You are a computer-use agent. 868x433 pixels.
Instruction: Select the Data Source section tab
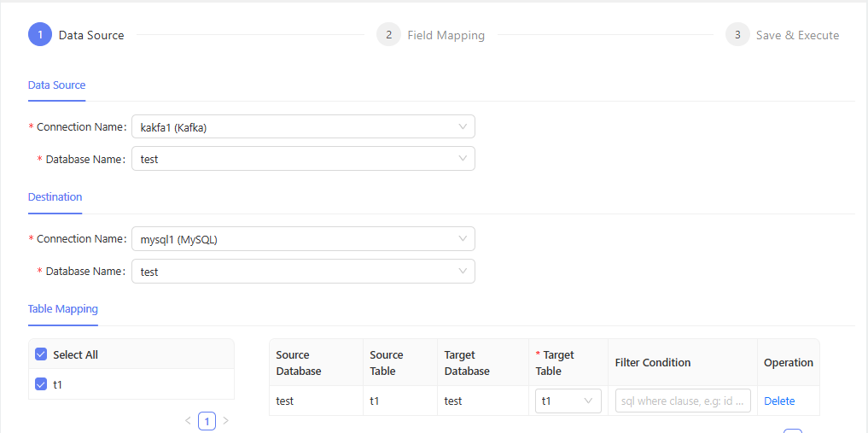[x=56, y=85]
